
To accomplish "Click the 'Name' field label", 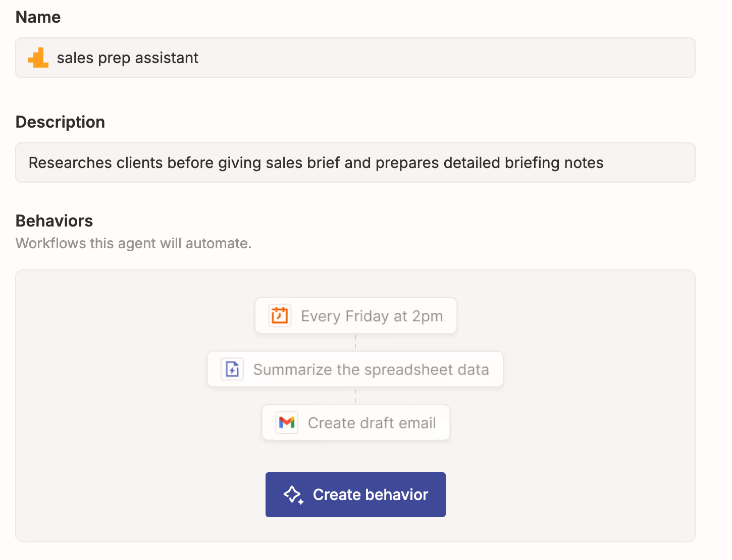I will coord(38,17).
